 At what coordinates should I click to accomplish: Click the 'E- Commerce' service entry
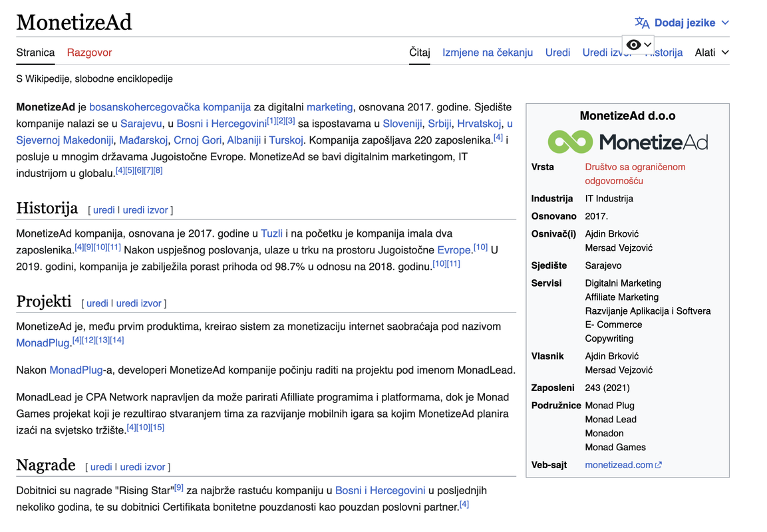pyautogui.click(x=613, y=325)
